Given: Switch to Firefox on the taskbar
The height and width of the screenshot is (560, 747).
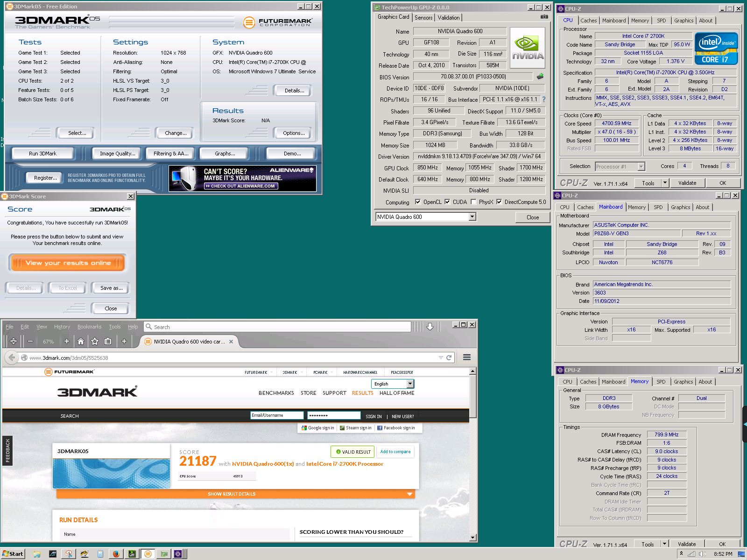Looking at the screenshot, I should coord(116,554).
